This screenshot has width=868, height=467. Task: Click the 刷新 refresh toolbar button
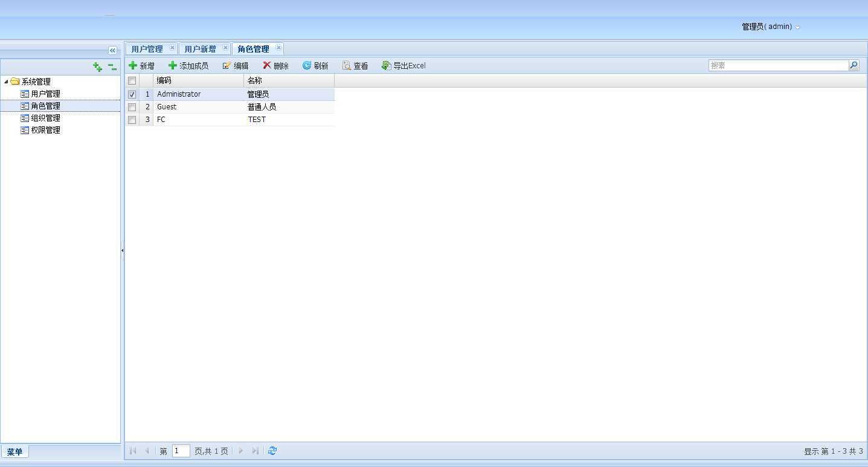315,65
